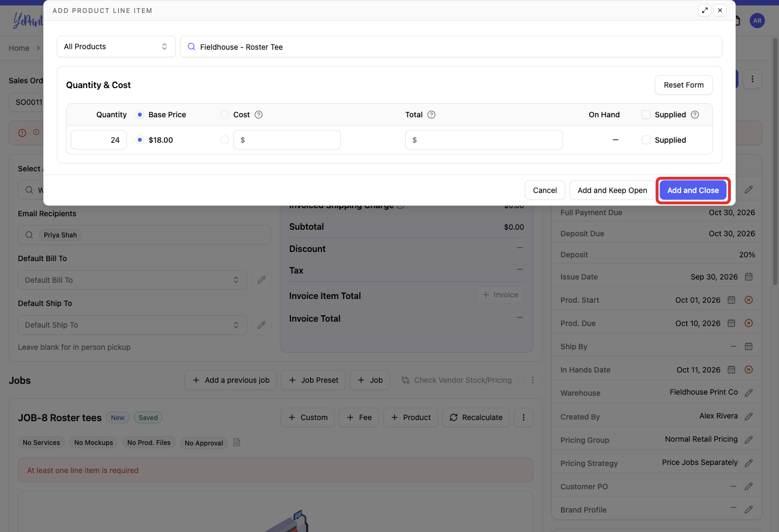Click the Add and Close button

(693, 190)
